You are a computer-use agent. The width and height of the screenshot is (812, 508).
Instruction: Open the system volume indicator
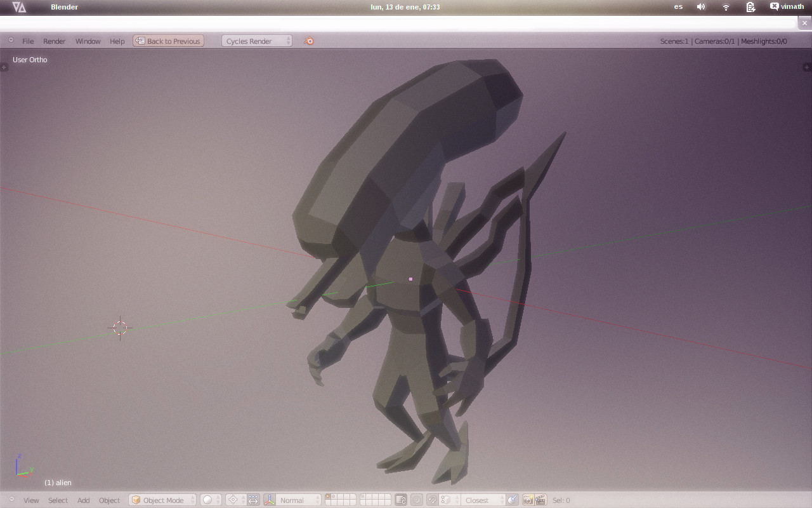701,7
